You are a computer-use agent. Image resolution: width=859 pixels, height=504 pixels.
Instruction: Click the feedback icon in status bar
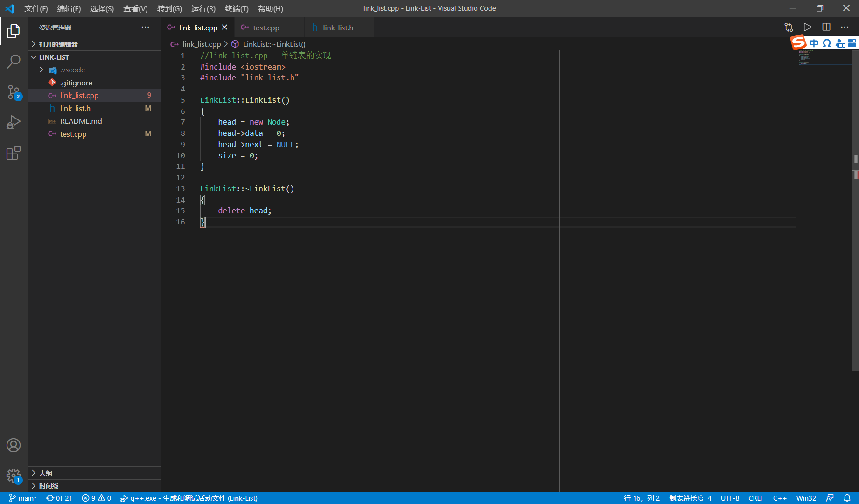[830, 498]
